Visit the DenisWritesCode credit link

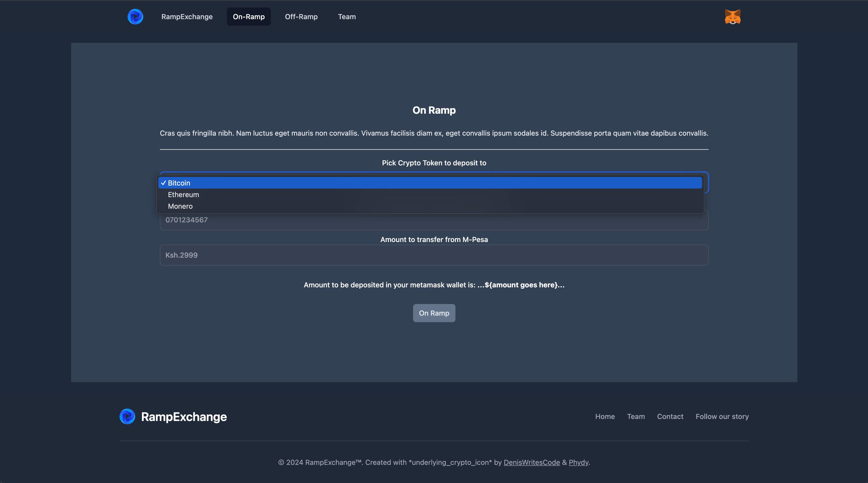click(532, 462)
